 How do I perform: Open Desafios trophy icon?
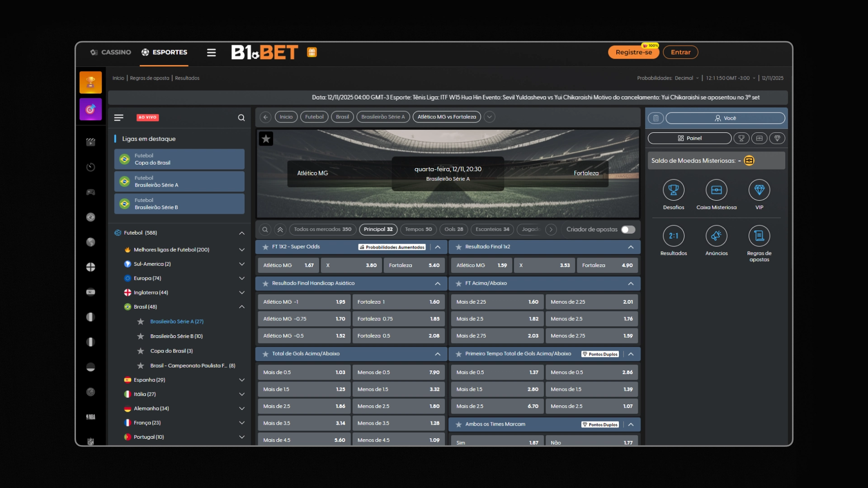pos(673,190)
